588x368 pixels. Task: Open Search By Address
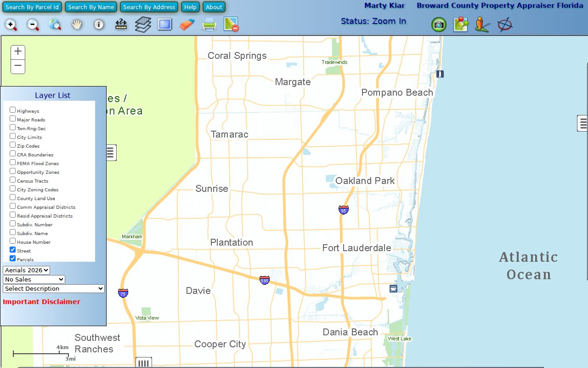point(149,7)
